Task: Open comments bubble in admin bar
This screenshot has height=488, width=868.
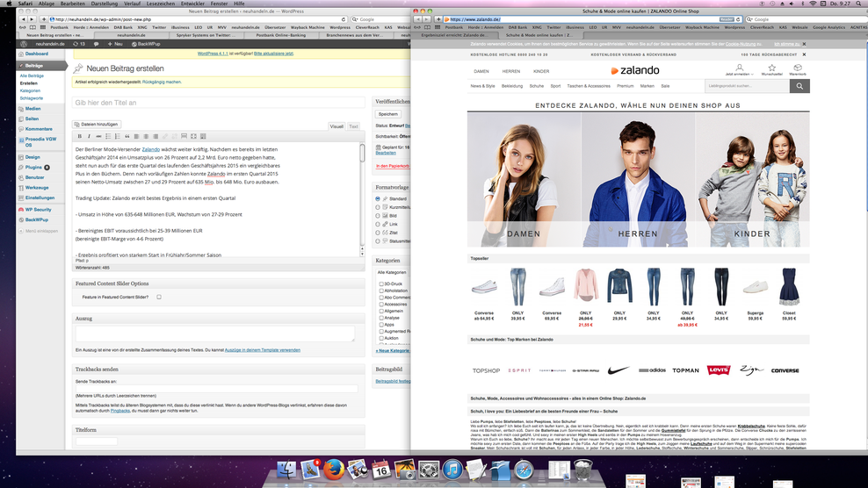Action: pos(96,44)
